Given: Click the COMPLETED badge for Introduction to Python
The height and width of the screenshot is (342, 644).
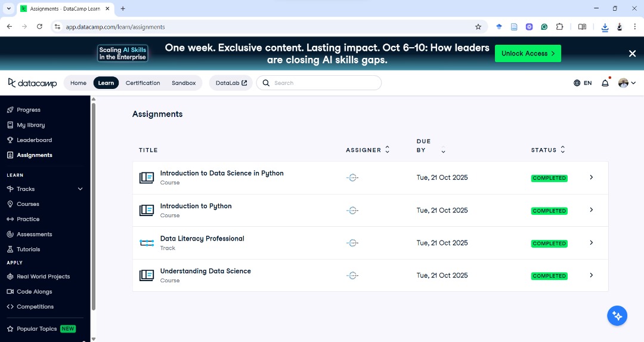Looking at the screenshot, I should pos(549,211).
